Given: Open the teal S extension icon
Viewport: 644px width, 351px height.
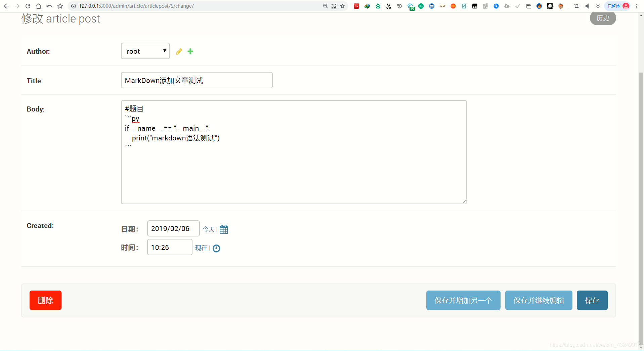Looking at the screenshot, I should click(x=464, y=6).
